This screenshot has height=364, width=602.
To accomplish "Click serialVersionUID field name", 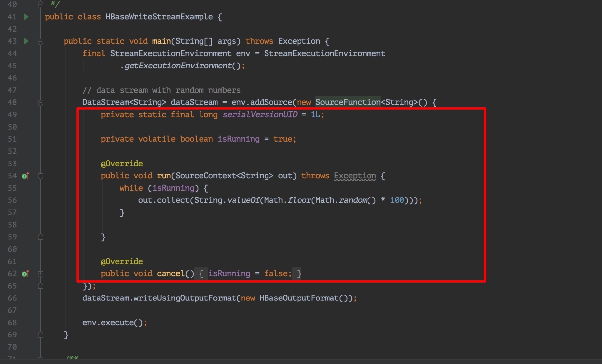I will click(260, 115).
